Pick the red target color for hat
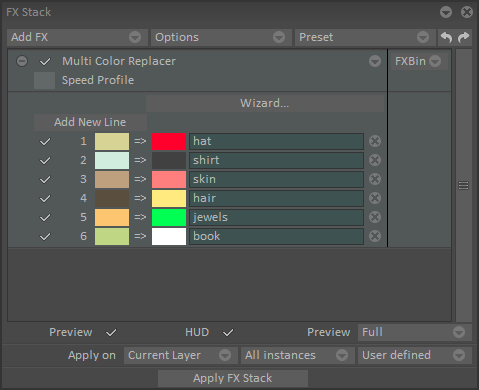 (x=169, y=141)
